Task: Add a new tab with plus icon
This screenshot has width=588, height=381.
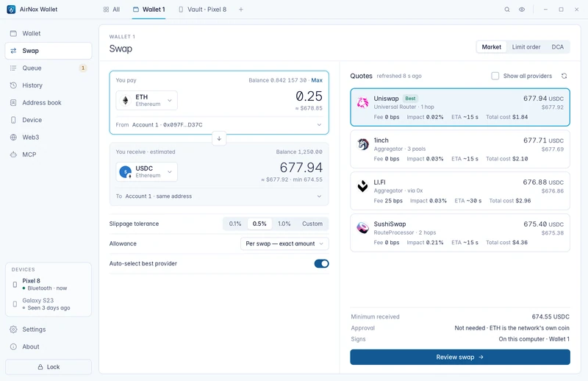Action: pyautogui.click(x=241, y=10)
